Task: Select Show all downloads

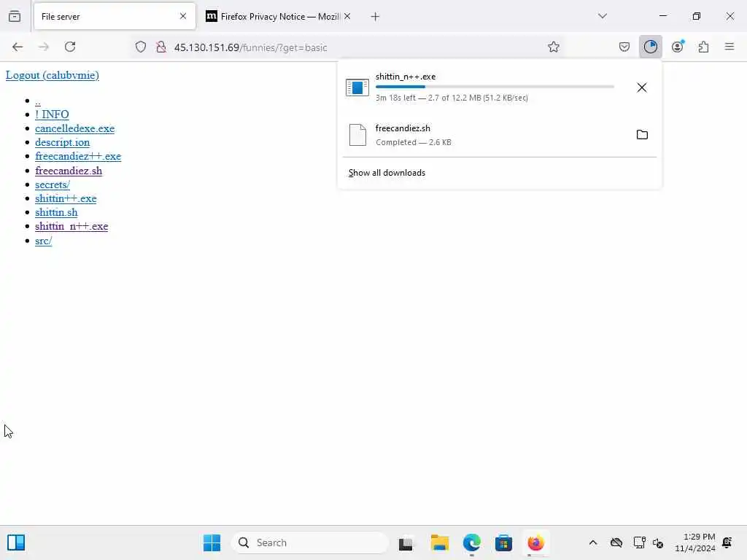Action: pos(387,173)
